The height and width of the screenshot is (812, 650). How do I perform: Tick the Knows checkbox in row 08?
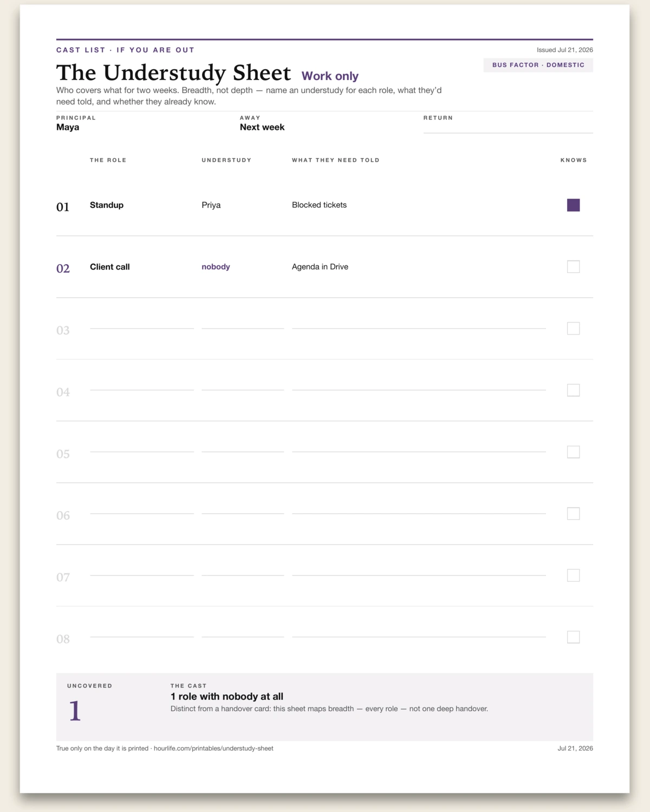(573, 637)
